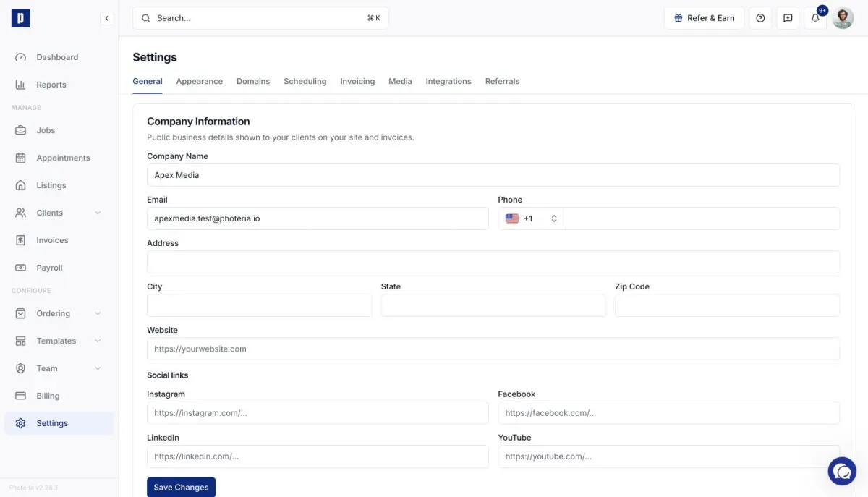Screen dimensions: 868x497
Task: Open the chat support bubble
Action: 842,471
